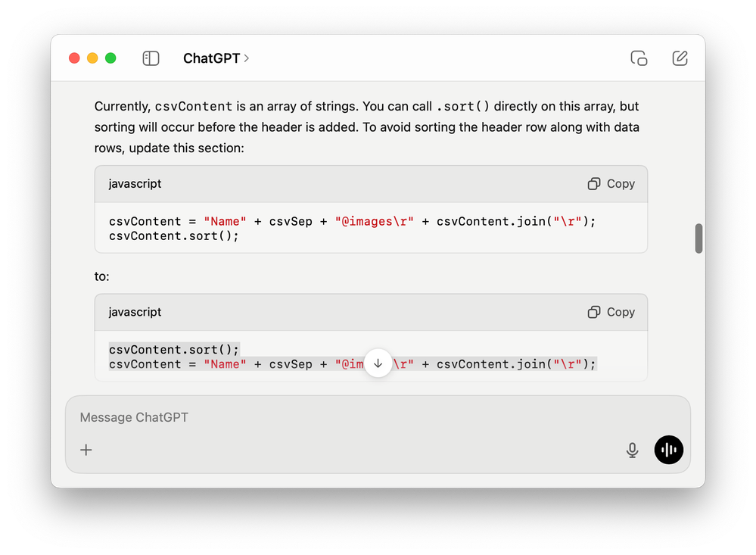Click the ChatGPT title label
The width and height of the screenshot is (756, 555).
click(x=211, y=58)
